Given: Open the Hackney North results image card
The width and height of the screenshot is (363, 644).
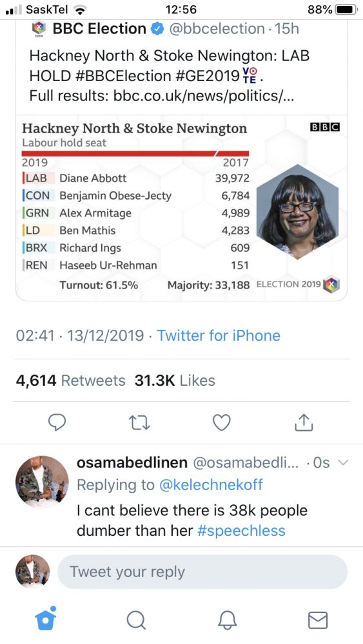Looking at the screenshot, I should coord(181,208).
